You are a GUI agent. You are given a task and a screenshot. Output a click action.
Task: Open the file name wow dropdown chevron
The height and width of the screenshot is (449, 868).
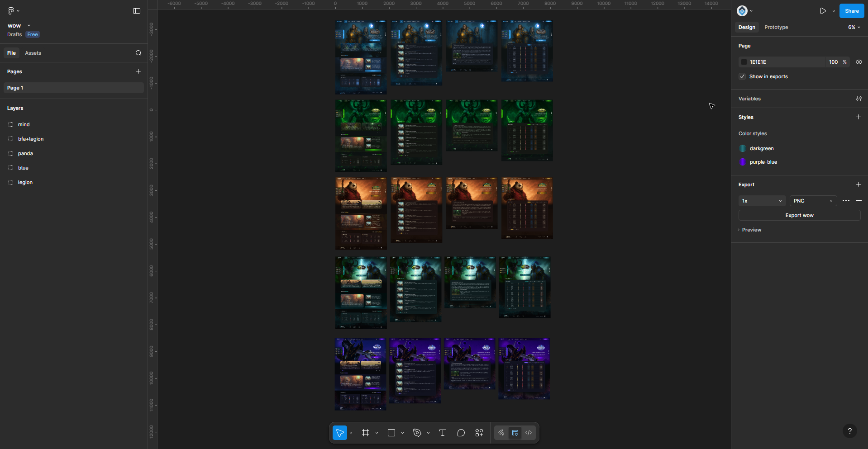(29, 26)
